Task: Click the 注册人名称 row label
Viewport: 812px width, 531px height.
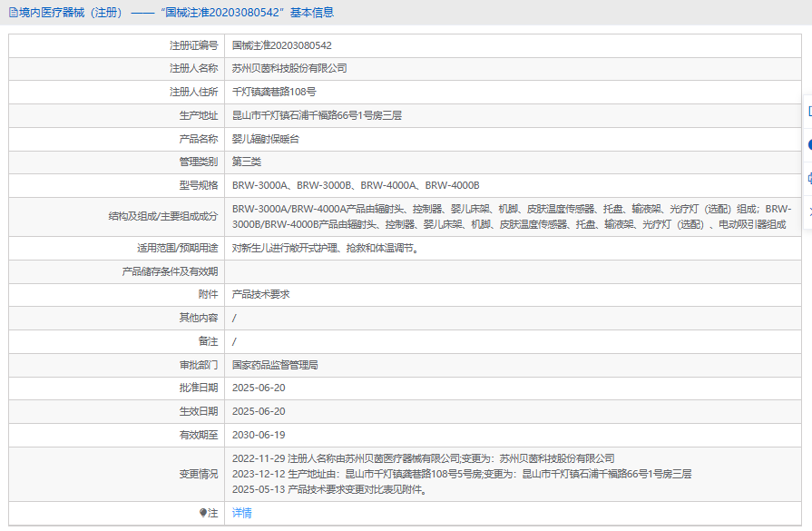Action: point(193,68)
